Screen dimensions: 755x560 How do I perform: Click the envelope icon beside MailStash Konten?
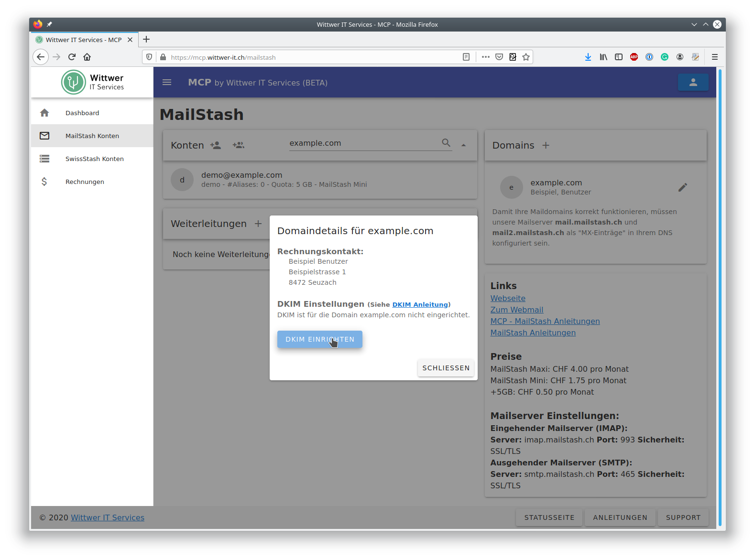[x=44, y=136]
